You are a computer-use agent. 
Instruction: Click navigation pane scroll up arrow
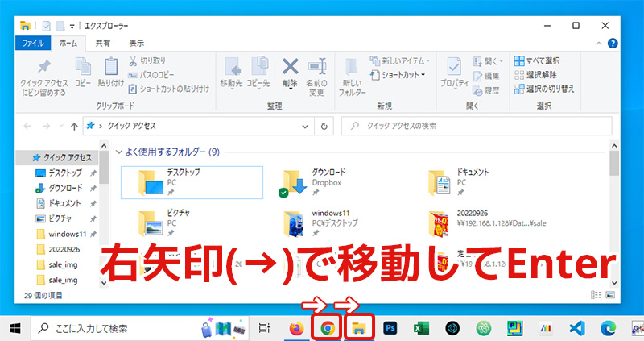pos(104,146)
